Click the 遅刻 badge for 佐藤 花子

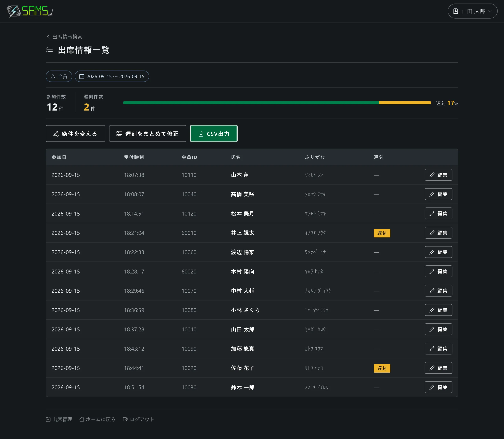coord(382,368)
